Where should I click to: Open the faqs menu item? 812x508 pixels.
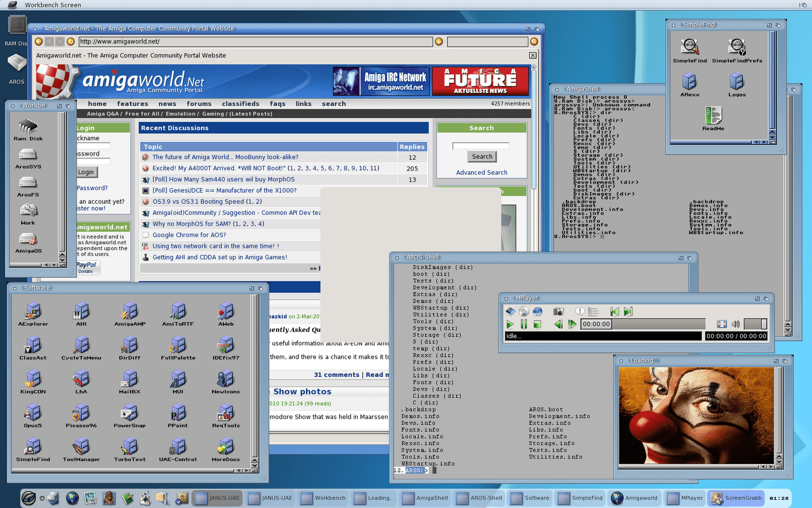[x=277, y=104]
